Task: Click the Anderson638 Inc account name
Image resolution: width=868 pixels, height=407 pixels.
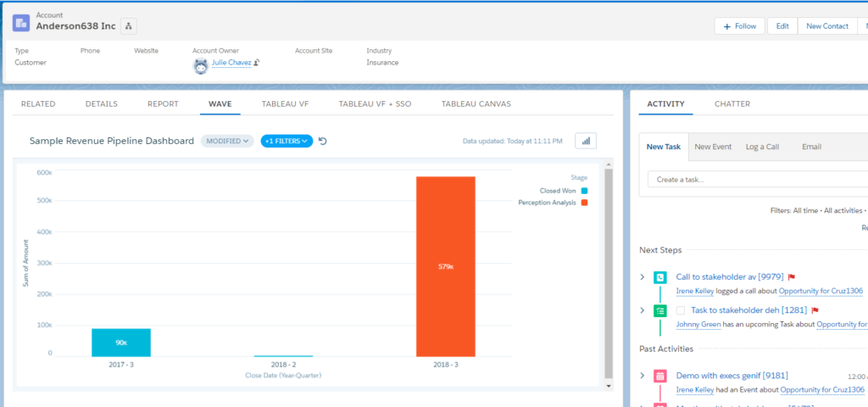Action: pyautogui.click(x=75, y=26)
